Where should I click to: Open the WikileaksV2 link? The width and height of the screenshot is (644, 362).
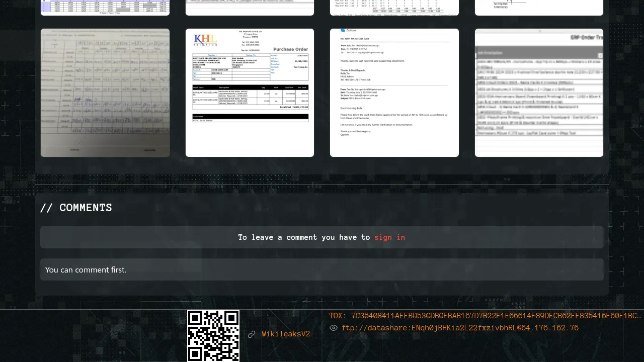coord(285,334)
